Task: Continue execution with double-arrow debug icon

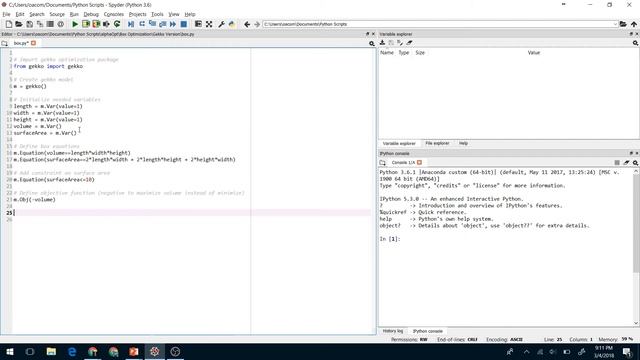Action: (173, 24)
